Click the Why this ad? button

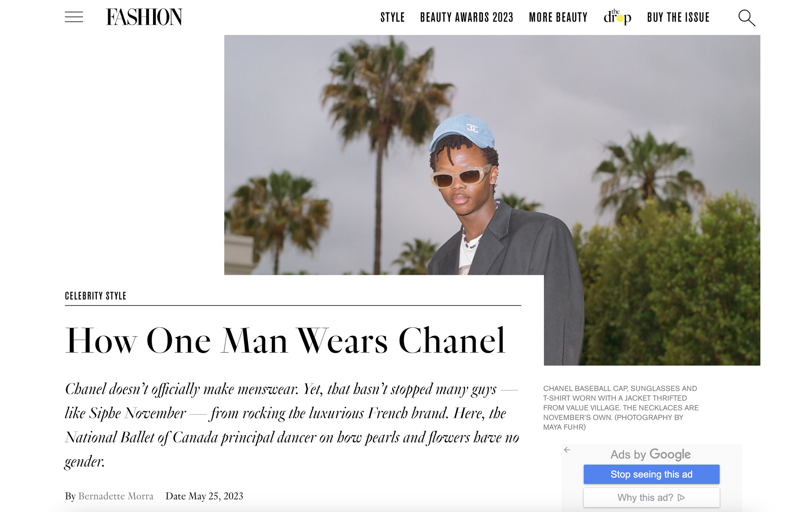pos(652,497)
